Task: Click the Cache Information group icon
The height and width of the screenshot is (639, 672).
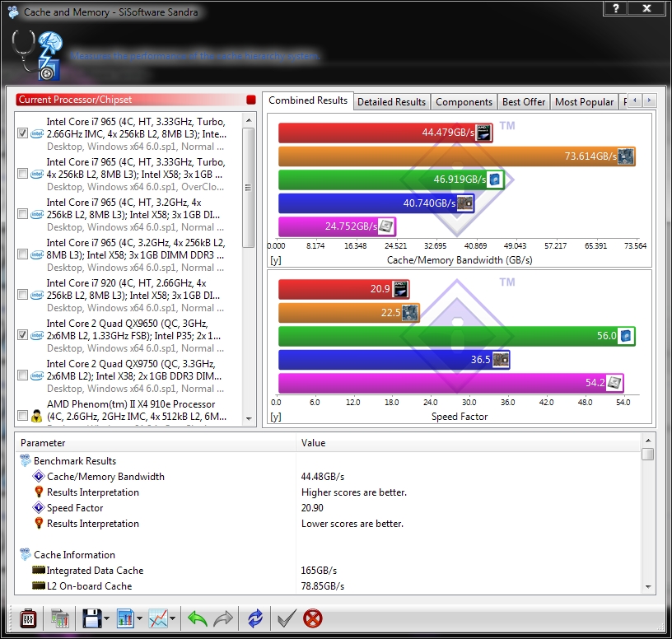Action: (26, 554)
